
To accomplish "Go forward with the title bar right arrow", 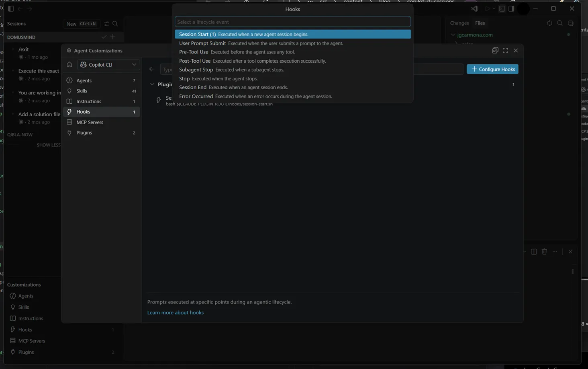I will point(29,8).
